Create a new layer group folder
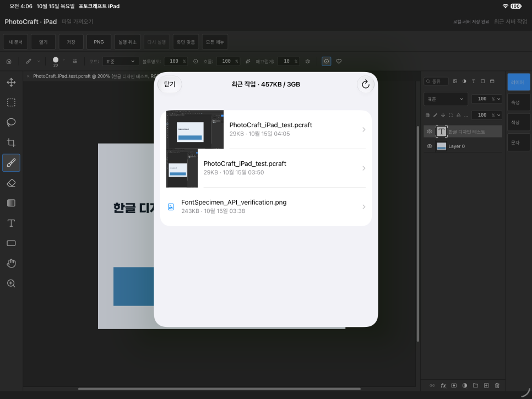 click(475, 385)
